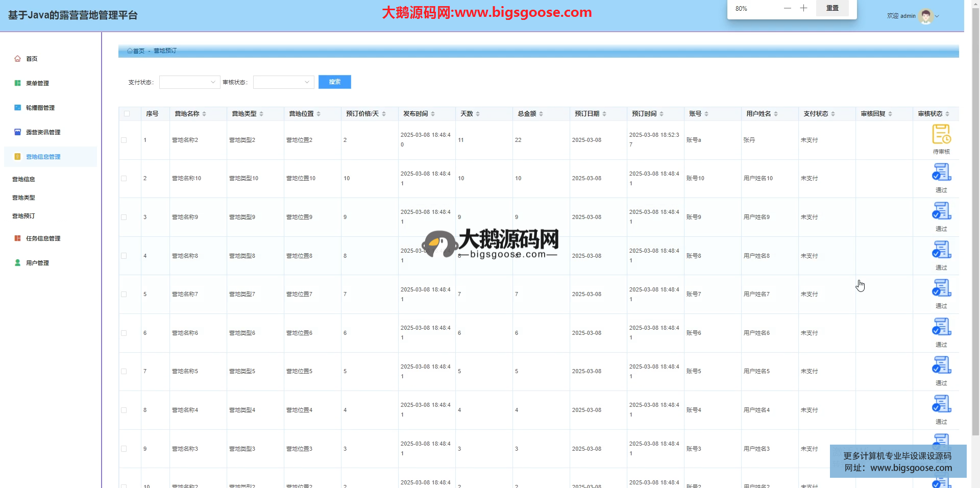Open 营地信息 submenu item

click(23, 179)
